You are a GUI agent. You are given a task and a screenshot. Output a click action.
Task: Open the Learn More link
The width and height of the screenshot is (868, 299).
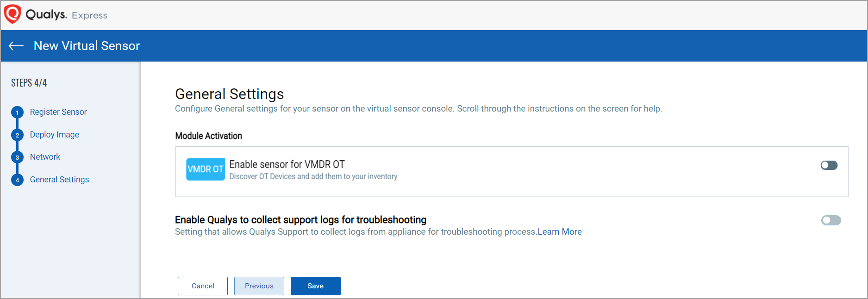coord(559,232)
